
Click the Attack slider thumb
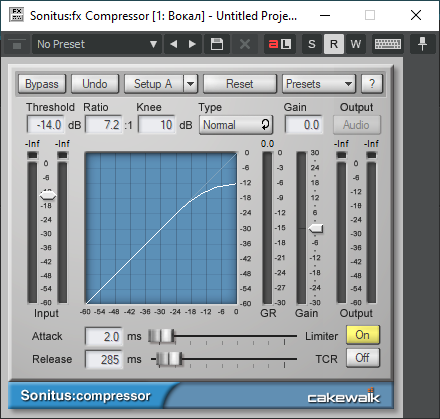coord(161,336)
